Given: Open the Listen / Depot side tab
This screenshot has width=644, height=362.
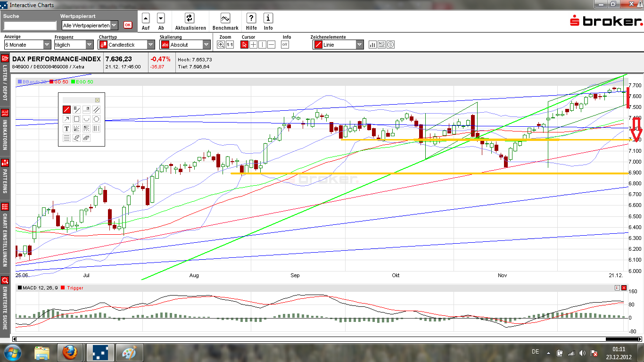Looking at the screenshot, I should point(5,79).
